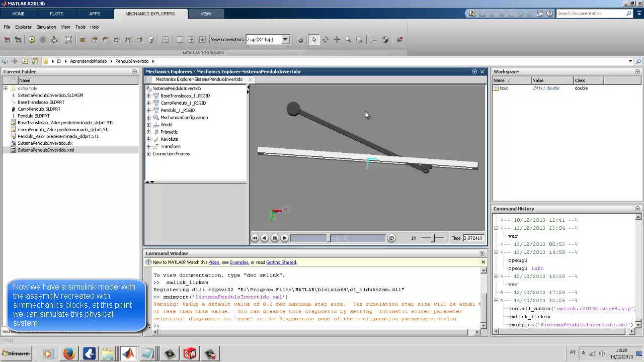The height and width of the screenshot is (362, 644).
Task: Step animation forward one frame
Action: pos(284,238)
